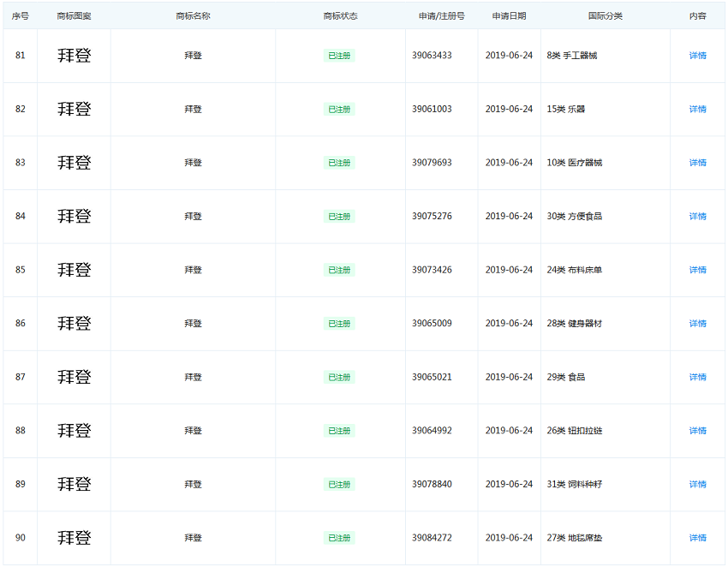Image resolution: width=728 pixels, height=567 pixels.
Task: Open the trademark image in row 89
Action: [x=74, y=485]
